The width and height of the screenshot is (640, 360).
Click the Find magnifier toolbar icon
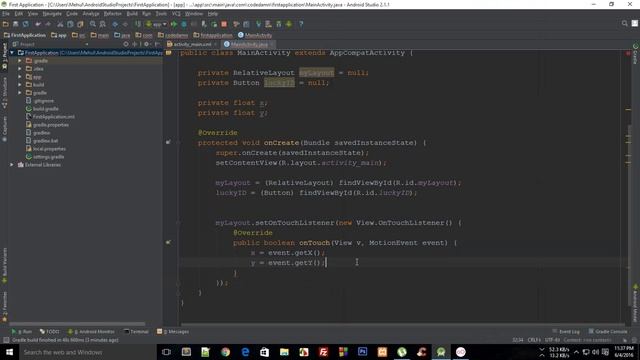tap(93, 24)
